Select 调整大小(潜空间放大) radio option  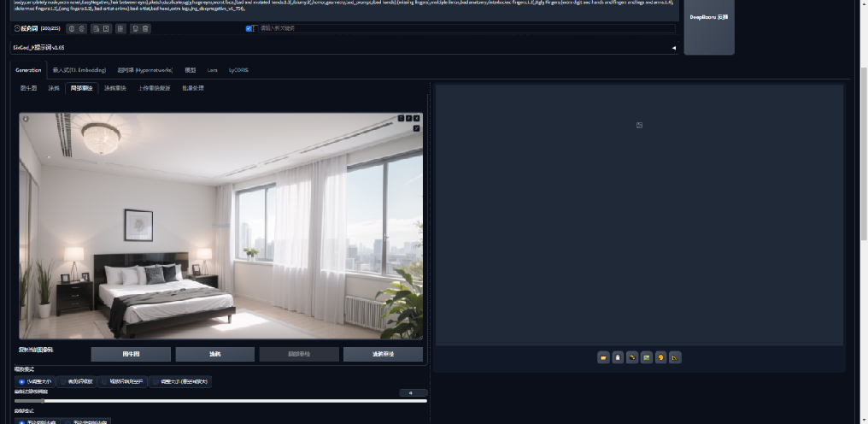(x=155, y=382)
